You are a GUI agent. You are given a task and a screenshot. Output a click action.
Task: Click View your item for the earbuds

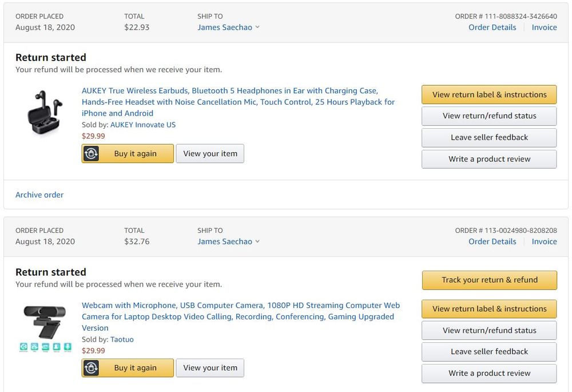(x=210, y=153)
